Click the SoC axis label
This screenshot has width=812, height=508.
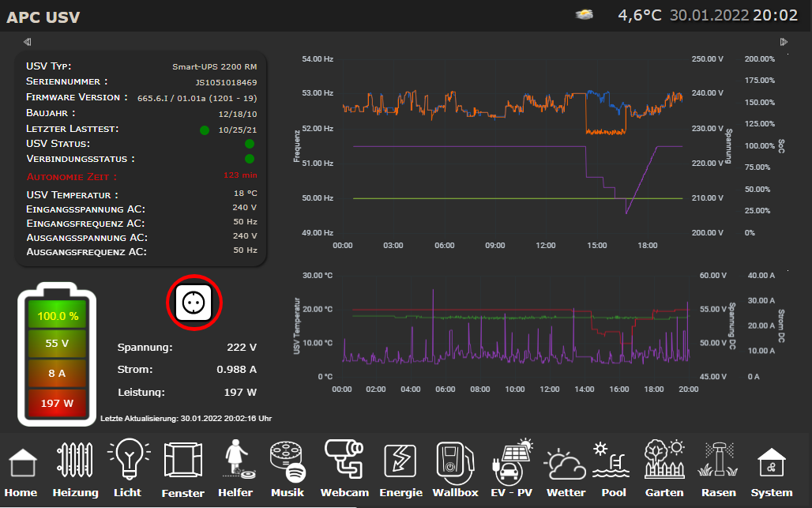coord(781,146)
